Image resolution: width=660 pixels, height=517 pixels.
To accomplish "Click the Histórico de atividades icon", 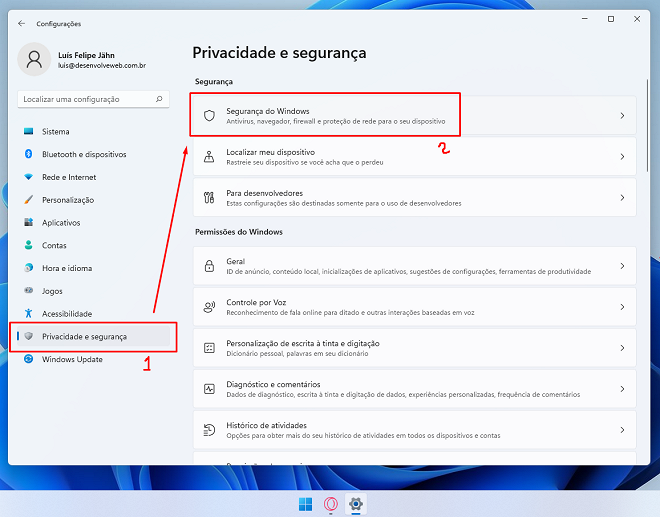I will point(209,430).
